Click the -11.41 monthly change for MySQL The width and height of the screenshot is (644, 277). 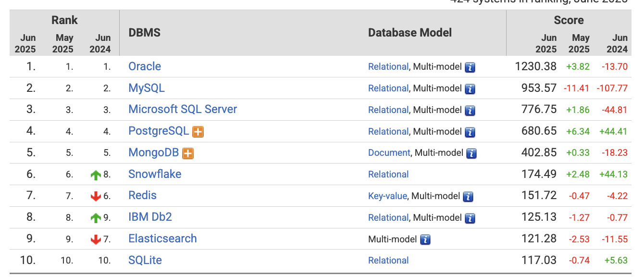click(576, 88)
